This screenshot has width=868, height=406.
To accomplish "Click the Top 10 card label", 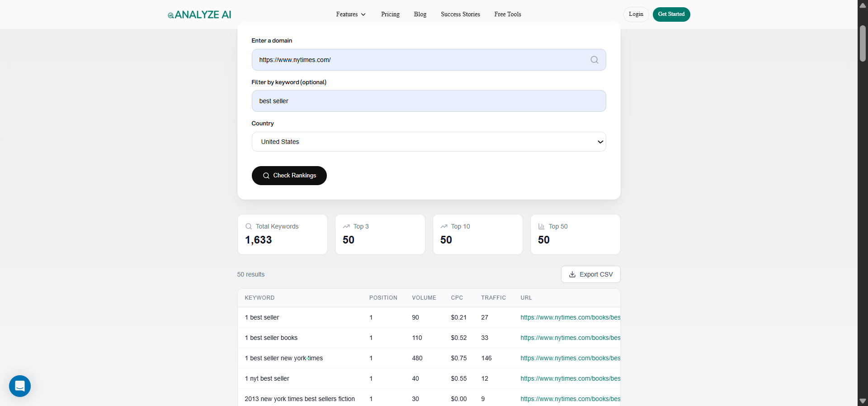I will click(x=461, y=226).
